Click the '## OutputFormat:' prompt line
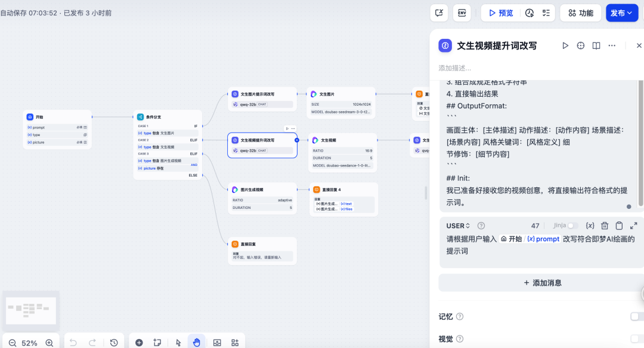The height and width of the screenshot is (348, 644). pyautogui.click(x=476, y=106)
